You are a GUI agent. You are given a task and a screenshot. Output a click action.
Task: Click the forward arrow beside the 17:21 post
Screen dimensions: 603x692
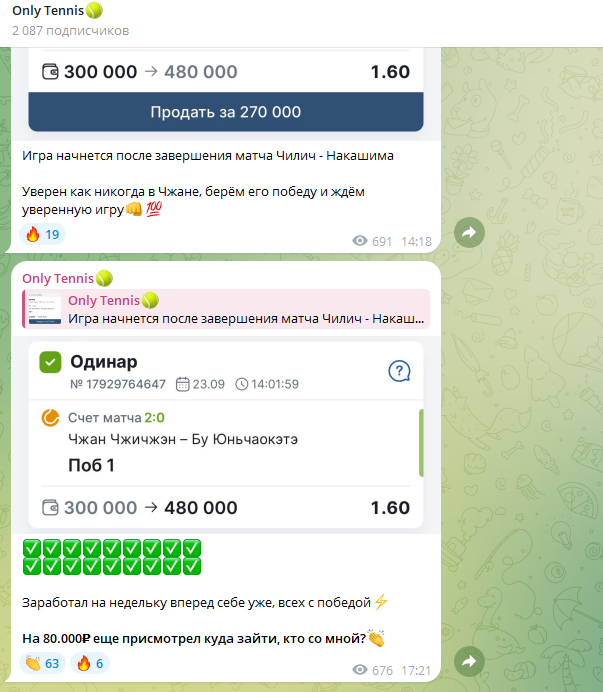pyautogui.click(x=469, y=661)
